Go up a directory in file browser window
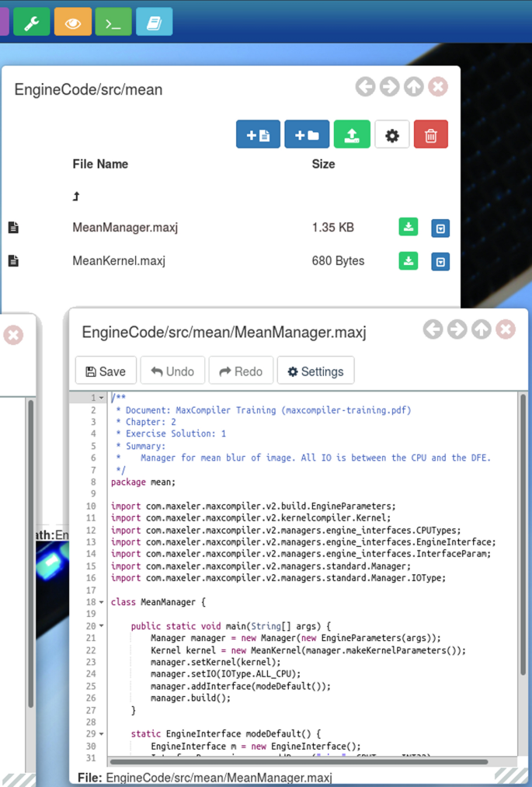This screenshot has height=787, width=532. click(x=413, y=87)
